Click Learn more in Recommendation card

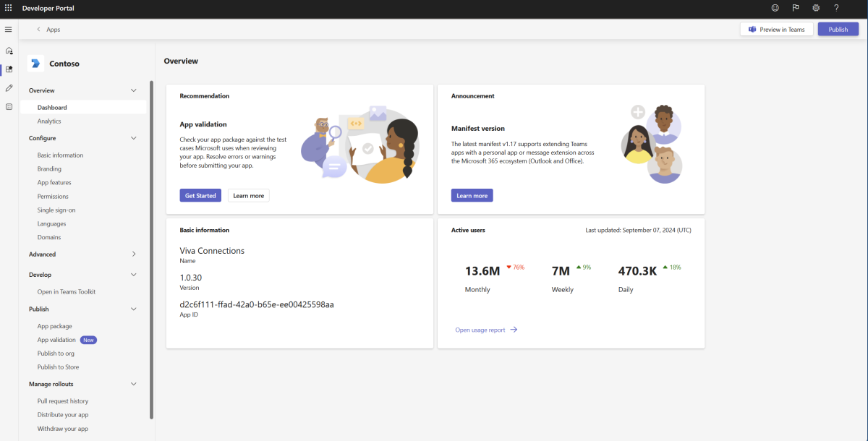click(249, 196)
